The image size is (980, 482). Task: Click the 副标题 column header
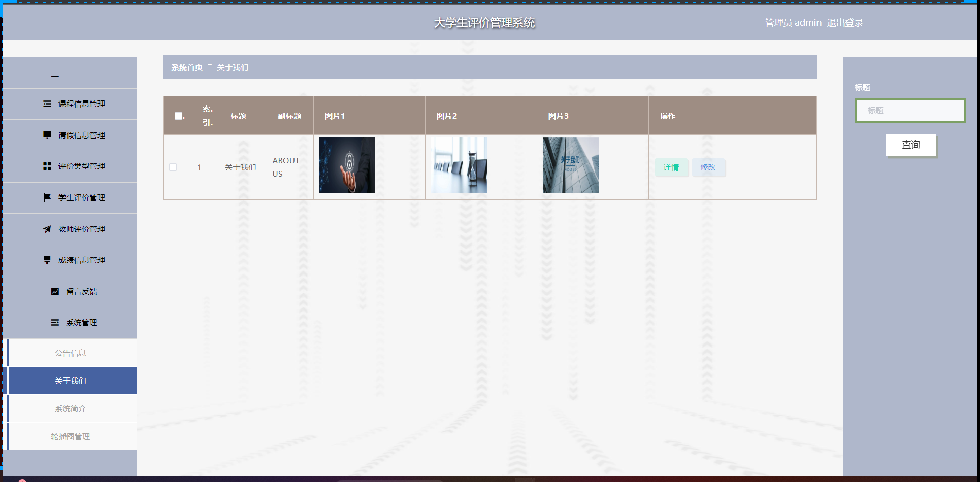pos(290,116)
